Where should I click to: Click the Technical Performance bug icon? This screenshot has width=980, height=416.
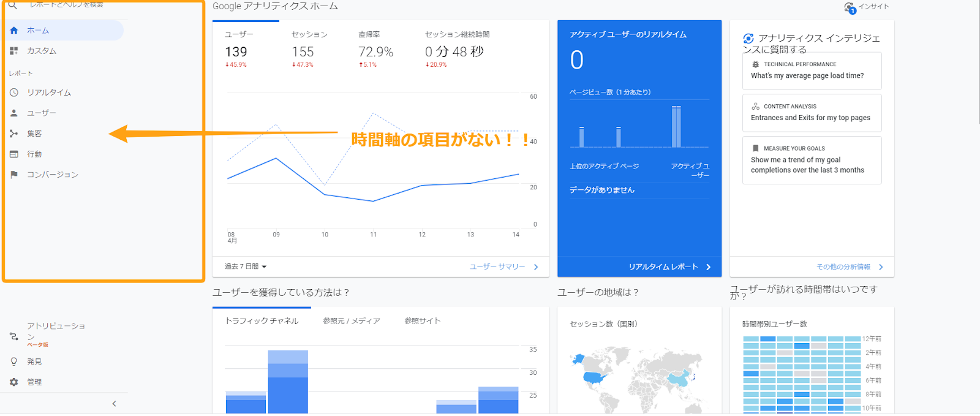755,64
